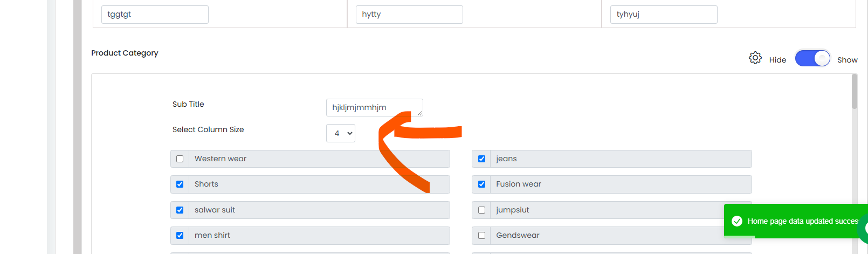Uncheck the jeans checkbox
Screen dimensions: 868x254
482,159
